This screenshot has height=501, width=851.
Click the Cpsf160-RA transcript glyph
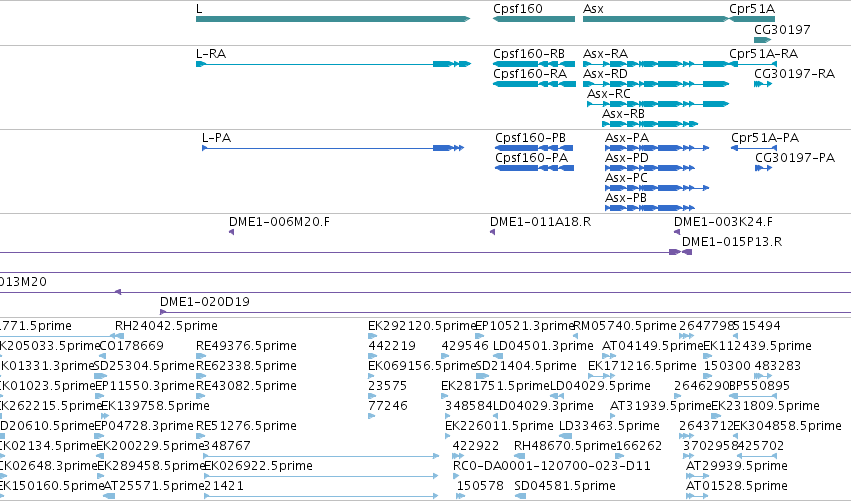(x=534, y=84)
